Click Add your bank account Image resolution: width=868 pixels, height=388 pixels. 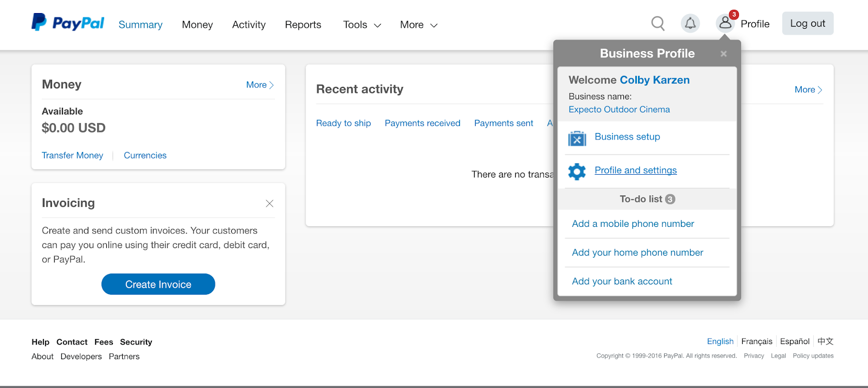click(622, 281)
